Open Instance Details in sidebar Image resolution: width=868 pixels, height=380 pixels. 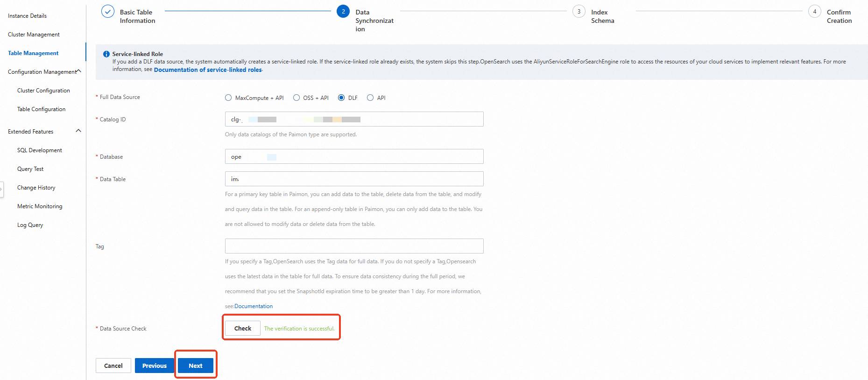coord(27,16)
